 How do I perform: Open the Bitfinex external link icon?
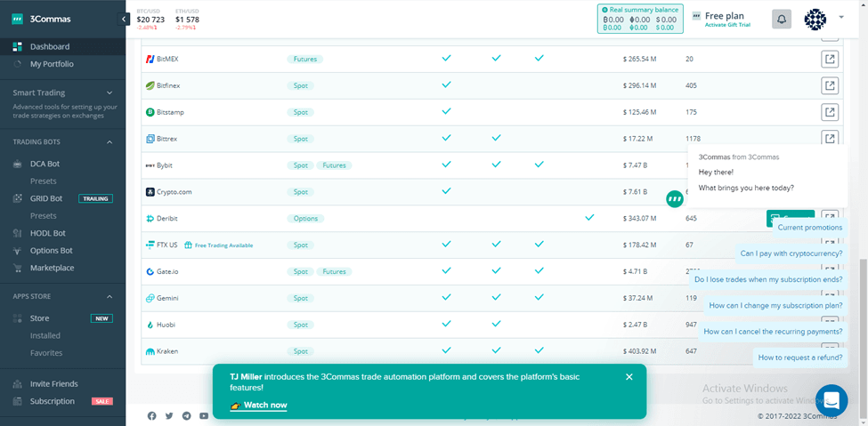[829, 85]
